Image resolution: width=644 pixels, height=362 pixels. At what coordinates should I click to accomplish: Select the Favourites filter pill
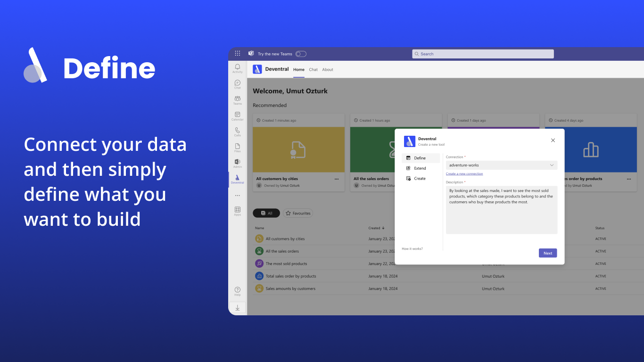coord(298,213)
